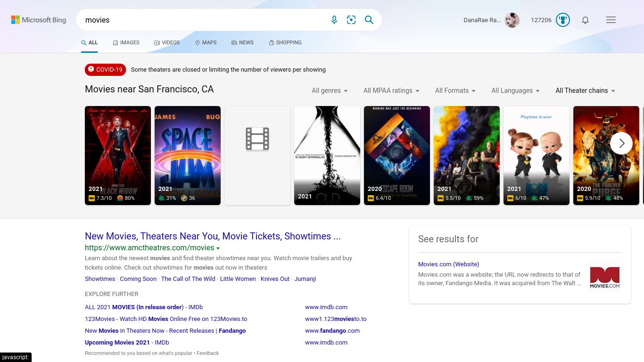Screen dimensions: 644x362
Task: Show next movies with carousel arrow
Action: [x=621, y=143]
